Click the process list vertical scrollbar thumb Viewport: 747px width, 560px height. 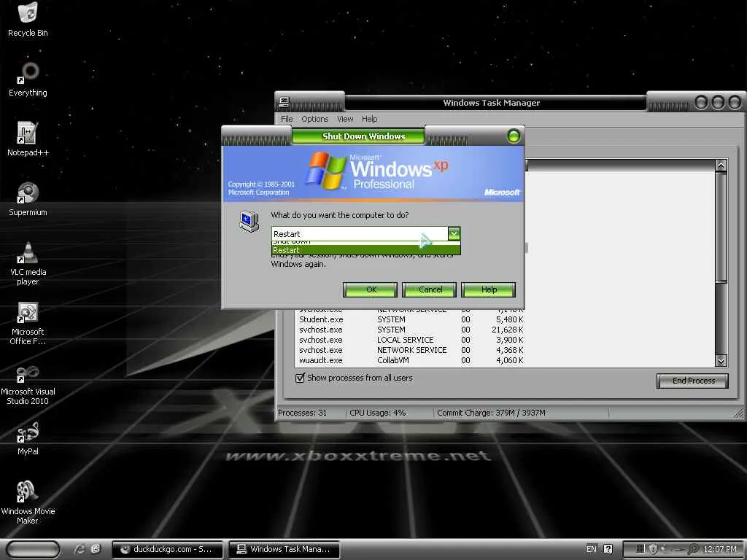[x=721, y=227]
